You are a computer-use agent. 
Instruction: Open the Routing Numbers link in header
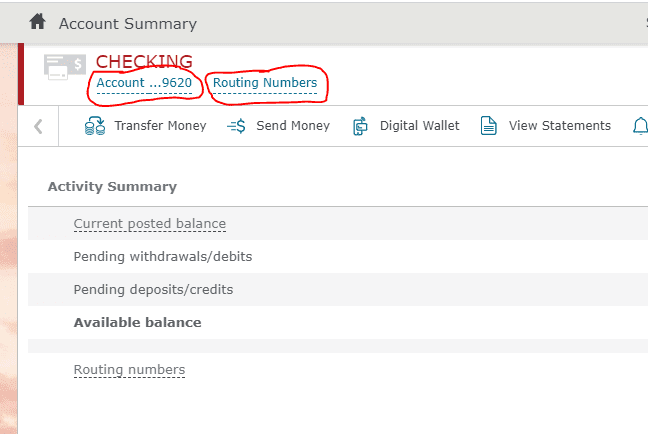[265, 83]
